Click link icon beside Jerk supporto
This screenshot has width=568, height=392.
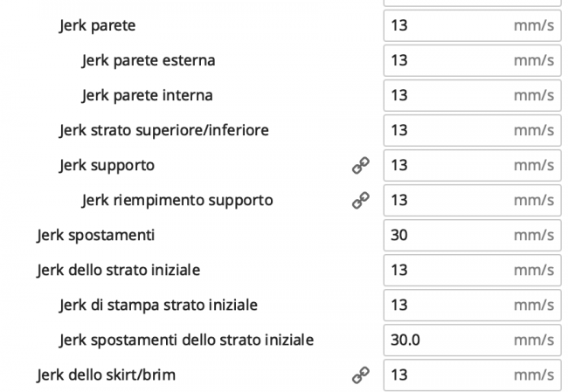360,165
